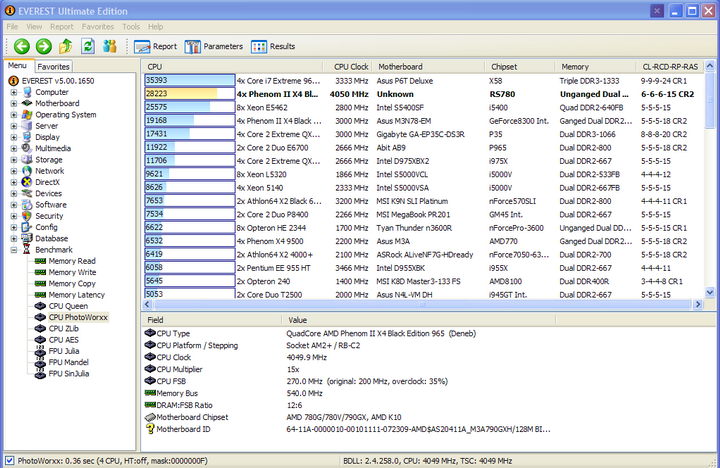Click the Network globe icon
720x468 pixels.
tap(27, 171)
